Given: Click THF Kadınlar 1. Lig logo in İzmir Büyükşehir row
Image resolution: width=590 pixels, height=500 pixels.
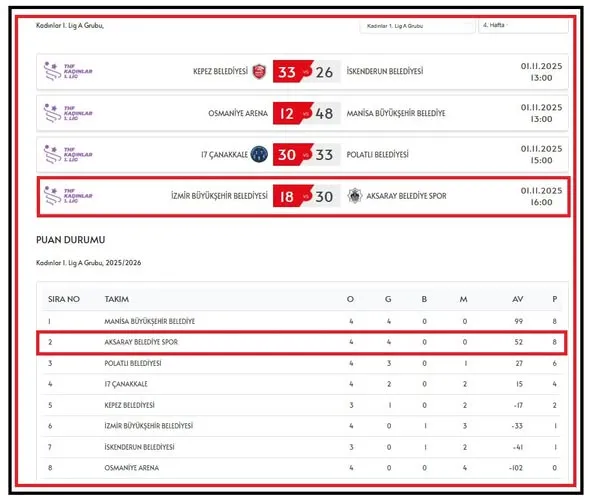Looking at the screenshot, I should coord(68,196).
